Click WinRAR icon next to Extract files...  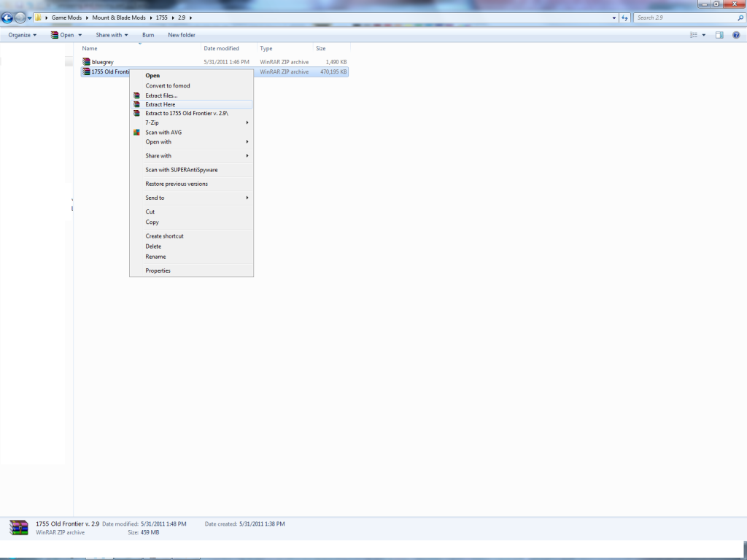136,96
